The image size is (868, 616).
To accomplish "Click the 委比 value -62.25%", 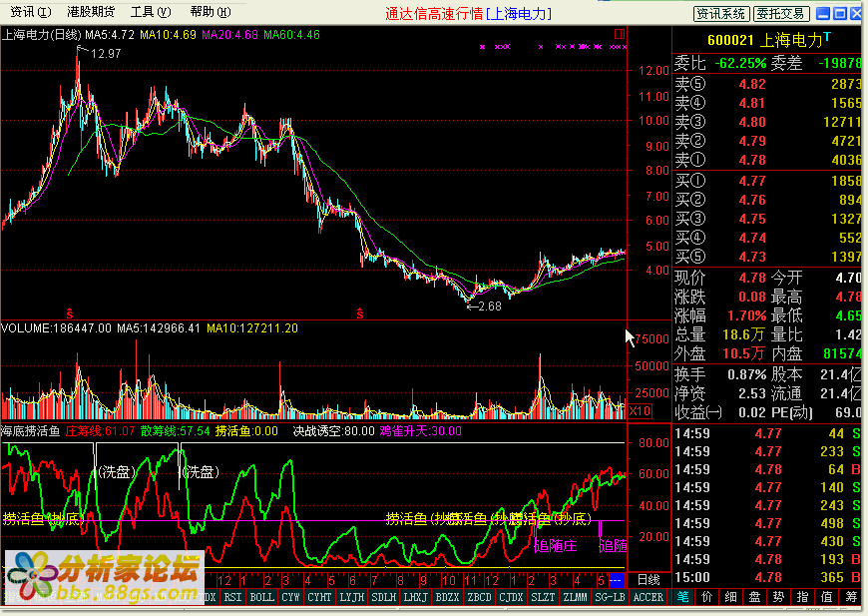I will (x=740, y=63).
